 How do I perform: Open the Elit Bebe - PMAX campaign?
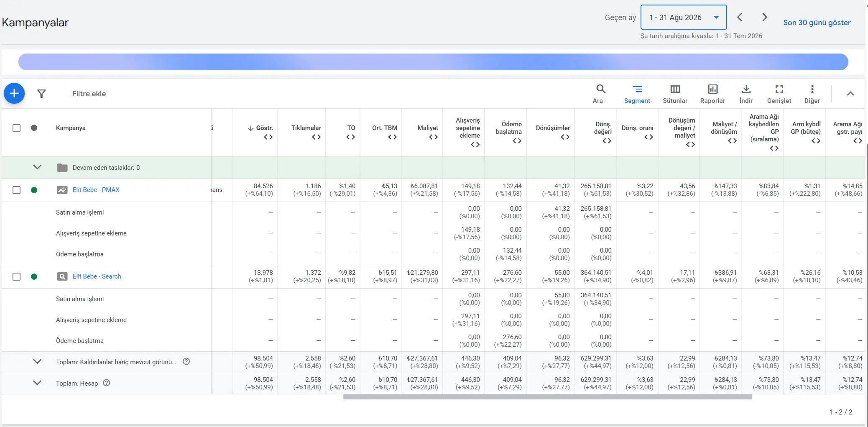(x=96, y=190)
